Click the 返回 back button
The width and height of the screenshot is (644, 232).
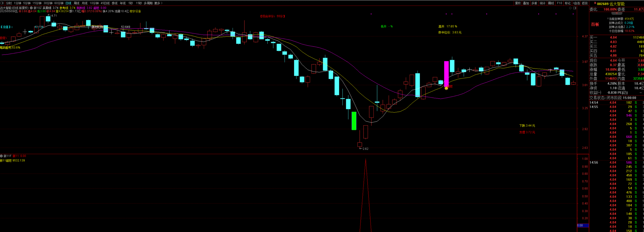585,3
